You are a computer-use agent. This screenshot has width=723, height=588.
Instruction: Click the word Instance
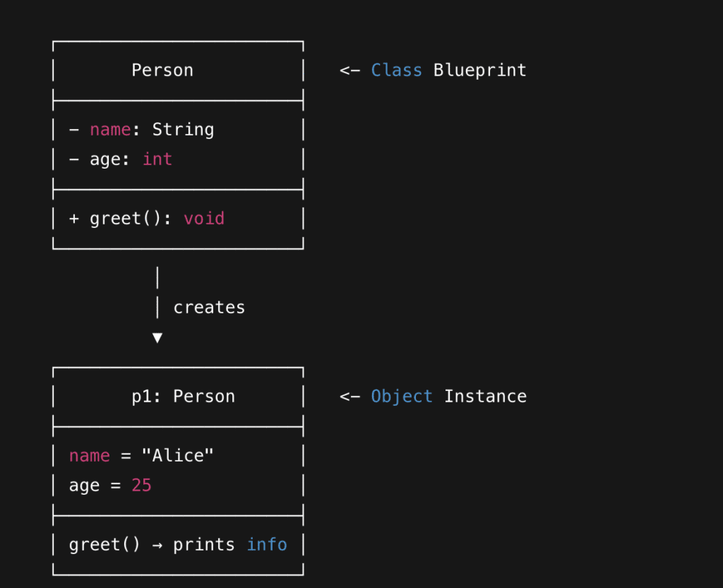coord(485,397)
